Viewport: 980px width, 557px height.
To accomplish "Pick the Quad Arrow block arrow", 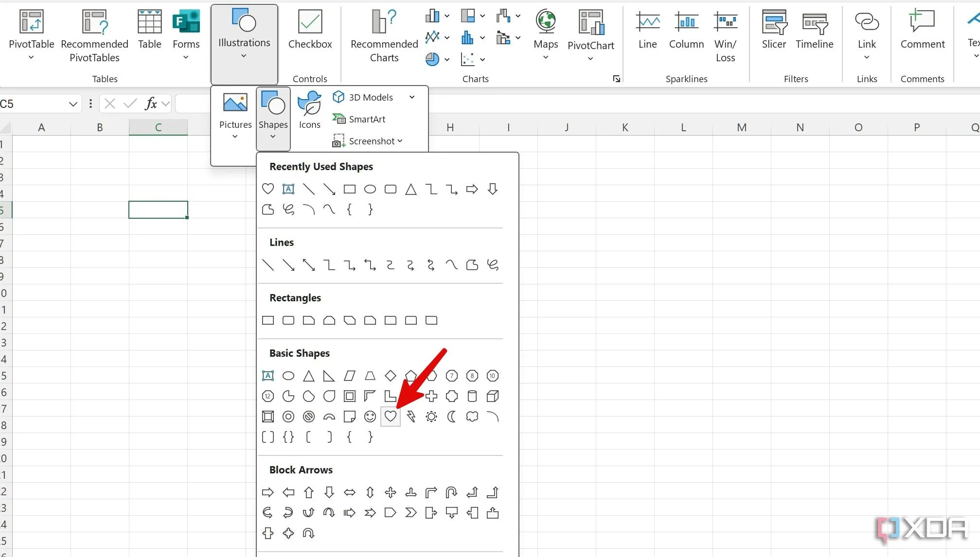I will point(391,492).
